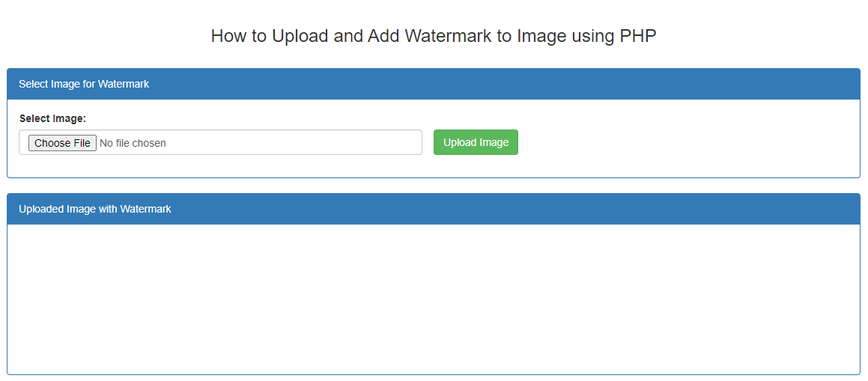Click the 'Select Image:' label
This screenshot has height=381, width=868.
(x=52, y=118)
